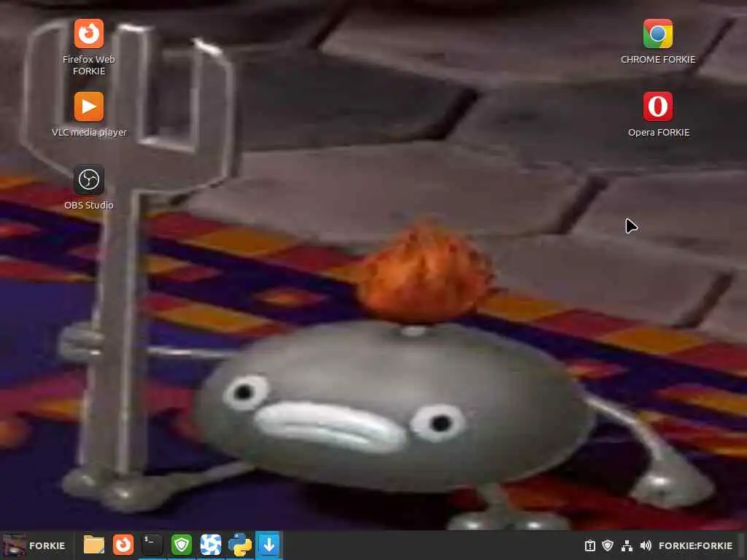Open the green shield app in taskbar
Screen dimensions: 747x560
(x=182, y=545)
